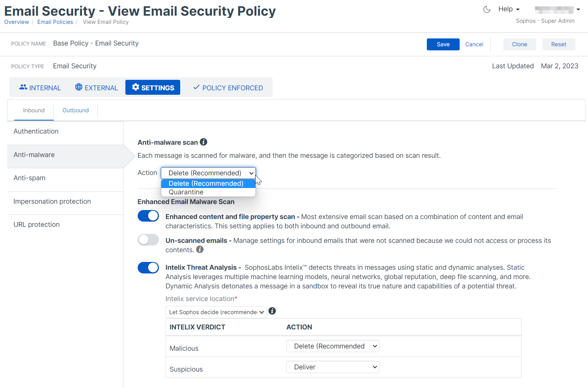
Task: Disable Enhanced content and file property scan
Action: 148,216
